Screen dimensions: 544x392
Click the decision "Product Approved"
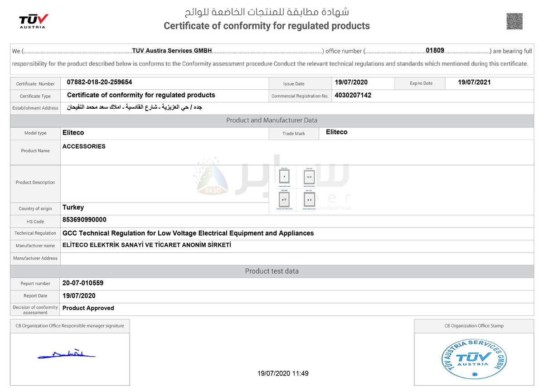88,308
